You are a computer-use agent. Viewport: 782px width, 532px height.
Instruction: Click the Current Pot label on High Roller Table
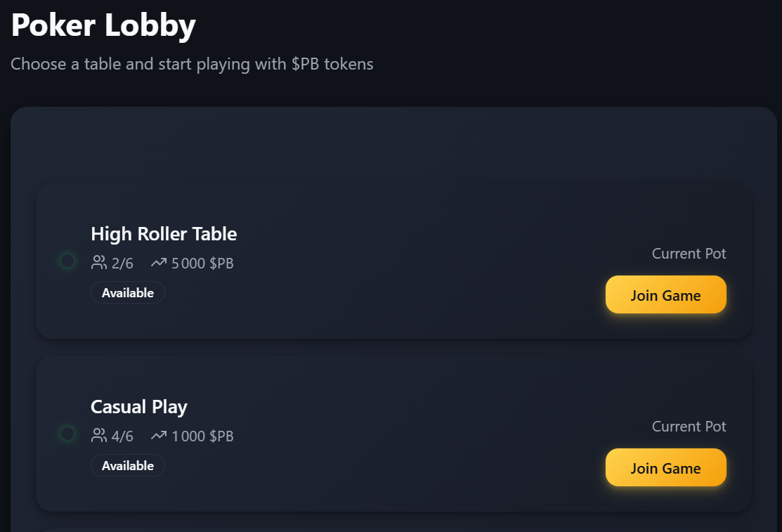pyautogui.click(x=689, y=253)
